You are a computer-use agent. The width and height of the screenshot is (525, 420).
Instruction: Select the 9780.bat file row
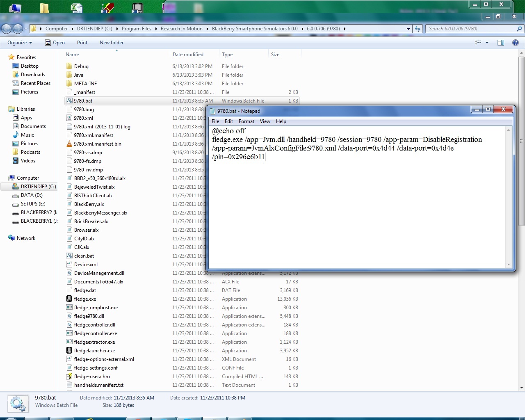pyautogui.click(x=182, y=101)
